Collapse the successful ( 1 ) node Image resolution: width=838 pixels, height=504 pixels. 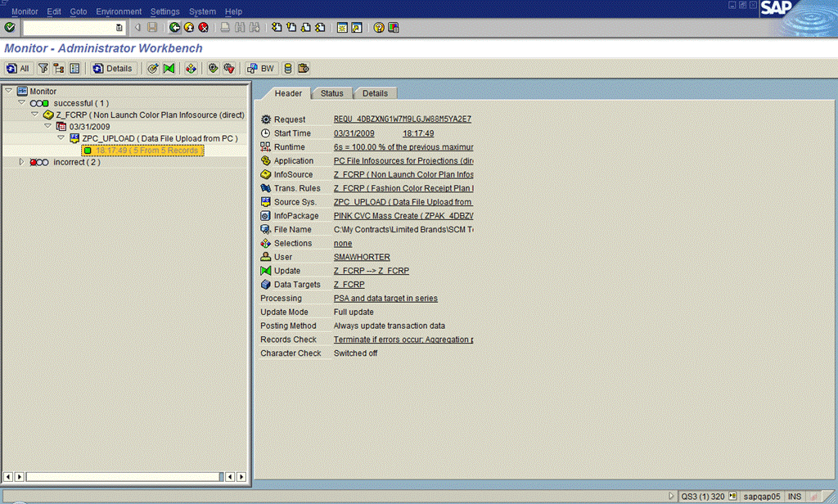(x=21, y=102)
